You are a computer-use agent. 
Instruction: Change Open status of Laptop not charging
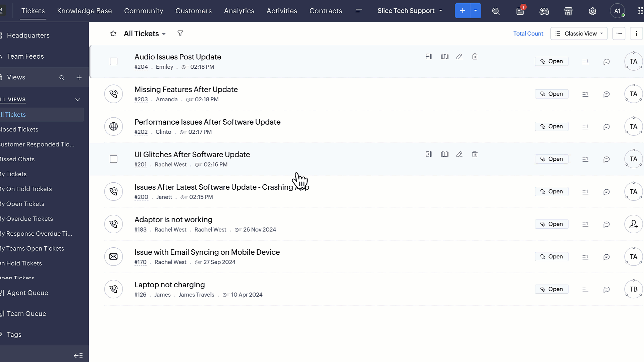pyautogui.click(x=551, y=289)
